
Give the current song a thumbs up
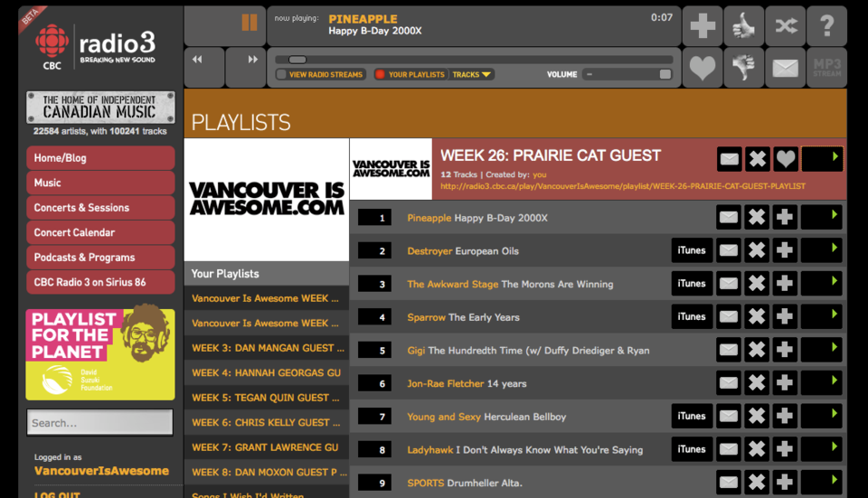[x=743, y=26]
